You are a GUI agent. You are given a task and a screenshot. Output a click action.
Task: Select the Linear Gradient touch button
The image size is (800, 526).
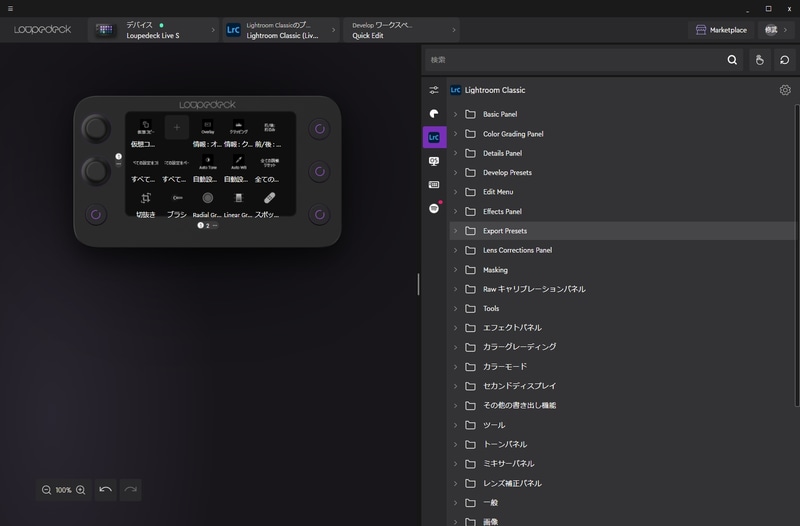pyautogui.click(x=238, y=204)
